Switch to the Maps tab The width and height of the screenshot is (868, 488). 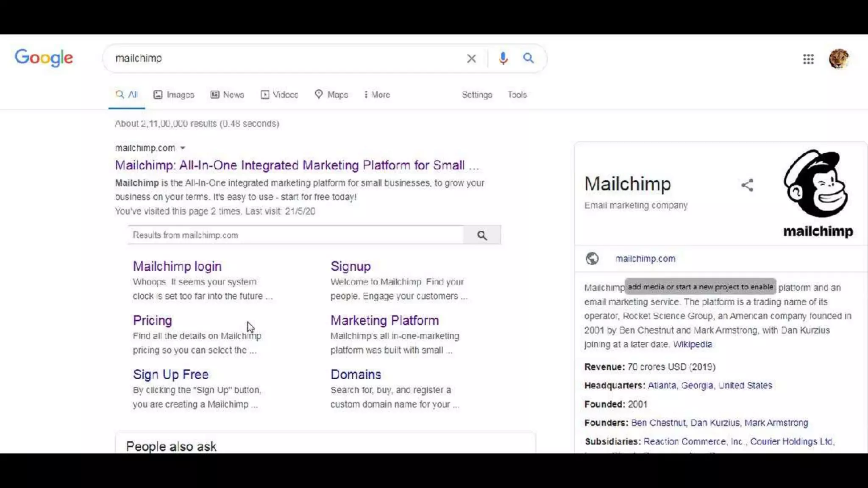(331, 94)
